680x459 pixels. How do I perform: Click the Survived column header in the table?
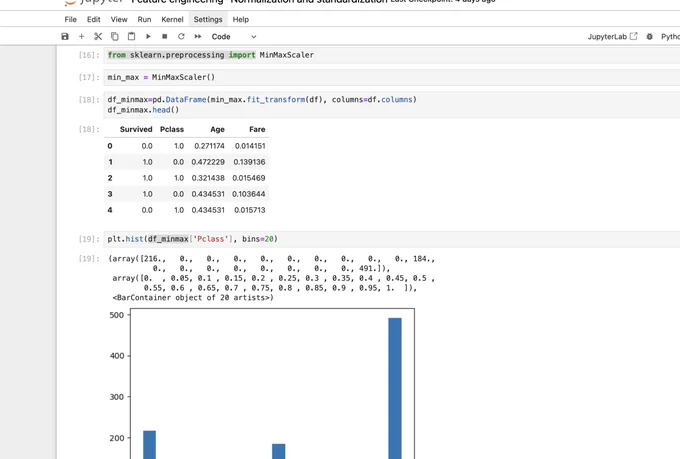pos(136,129)
